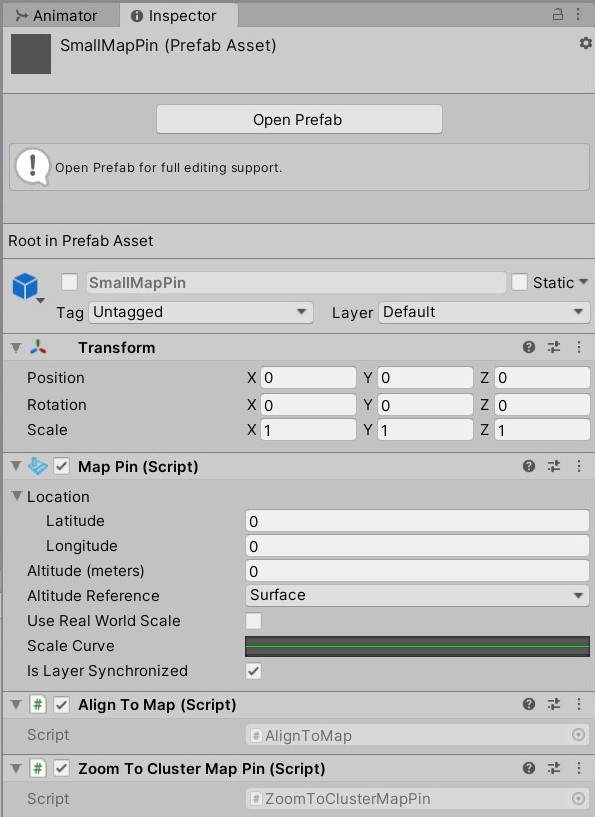Disable Align To Map script checkbox
Screen dimensions: 595x817
point(61,704)
